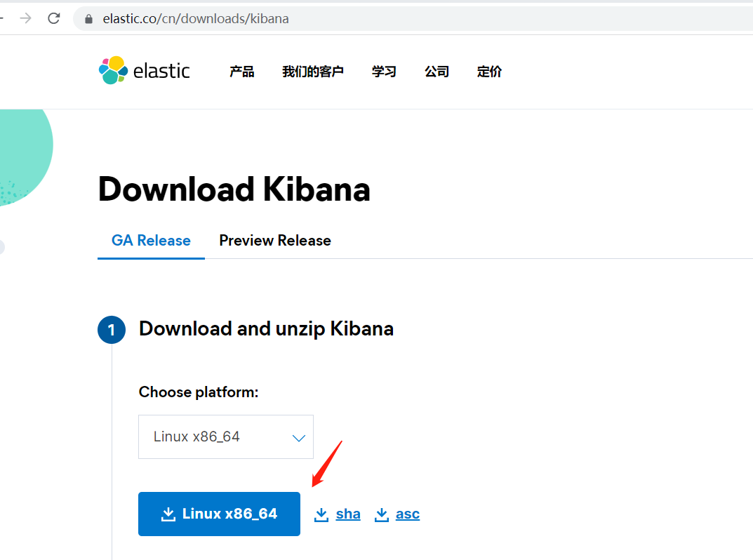Open the Choose platform Linux x86_64 dropdown
This screenshot has height=560, width=753.
click(x=225, y=436)
